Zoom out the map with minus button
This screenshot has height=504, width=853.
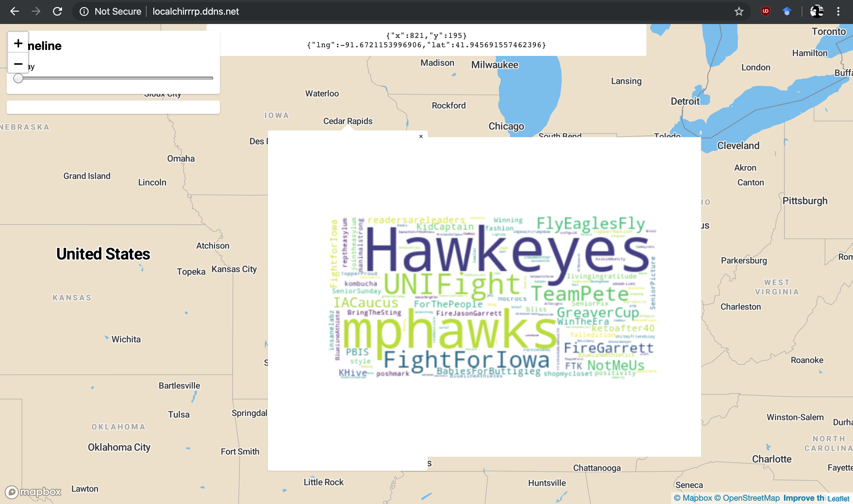(18, 64)
